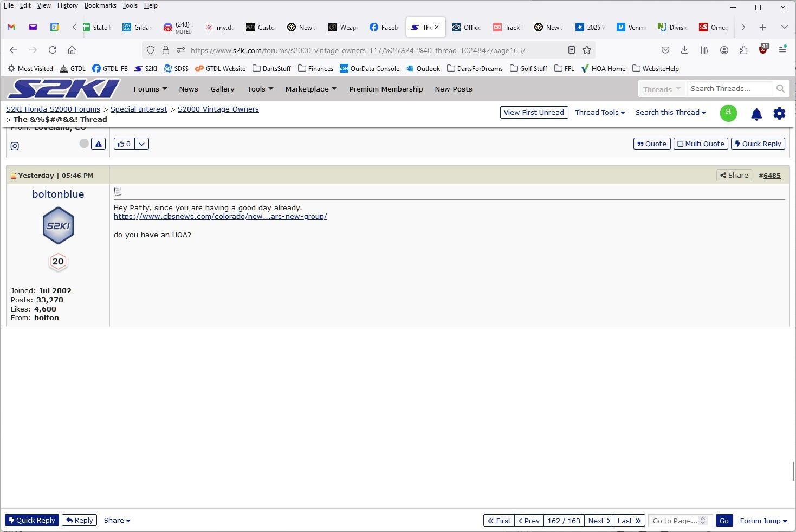Click the report post warning icon
Viewport: 796px width, 532px height.
[x=98, y=144]
